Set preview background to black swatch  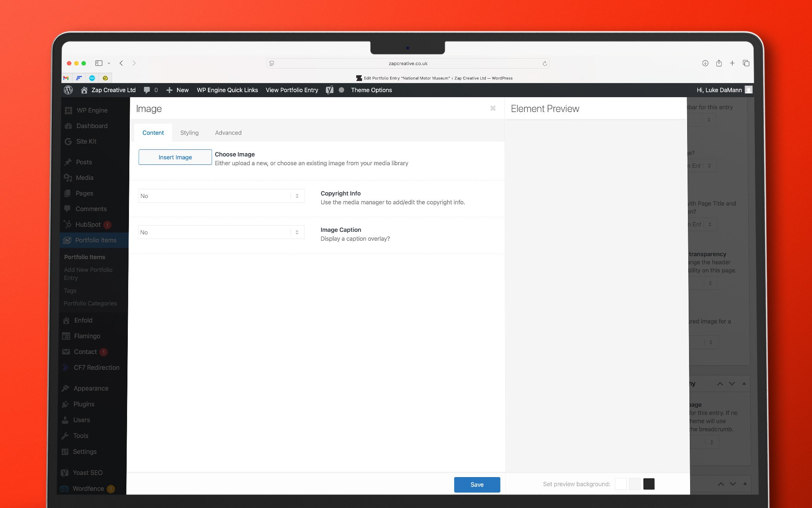click(x=649, y=484)
